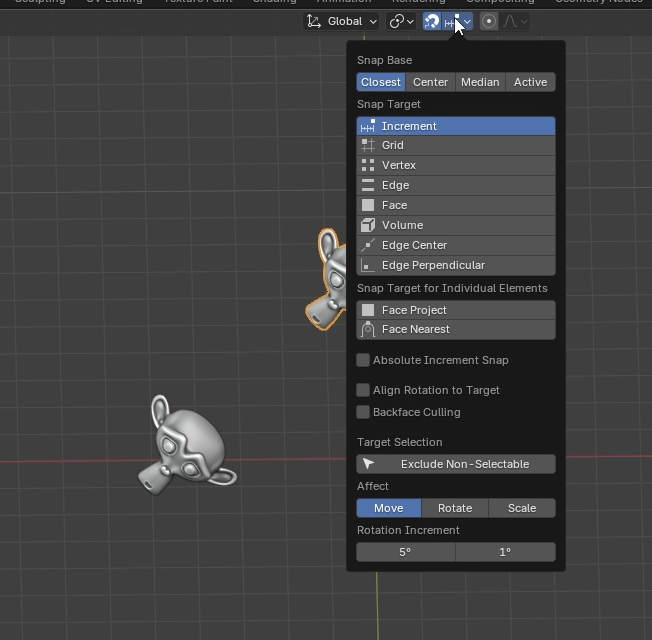Select Edge Perpendicular snap target
Screen dimensions: 652x640
(456, 265)
